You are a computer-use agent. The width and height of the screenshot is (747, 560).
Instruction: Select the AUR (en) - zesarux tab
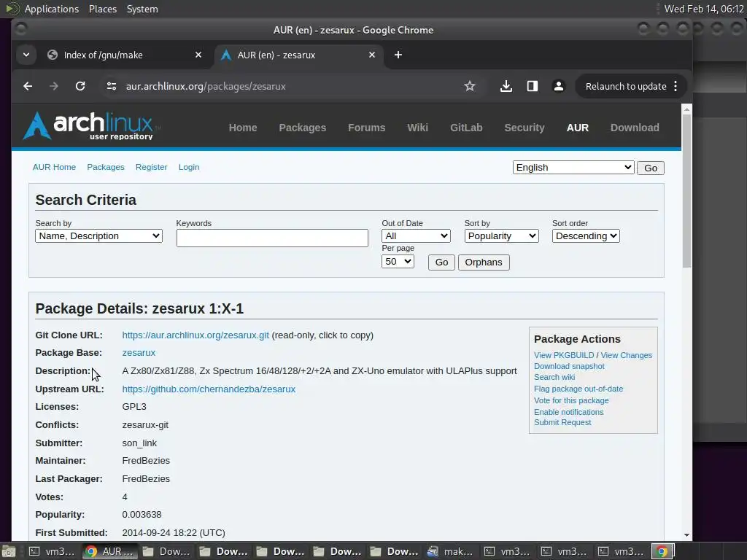[276, 55]
